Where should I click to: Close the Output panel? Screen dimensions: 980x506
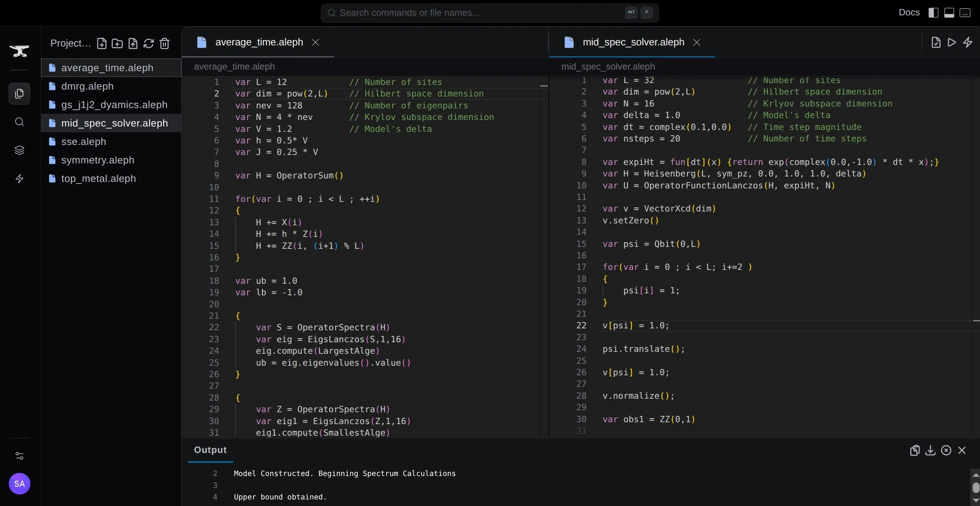click(x=962, y=450)
